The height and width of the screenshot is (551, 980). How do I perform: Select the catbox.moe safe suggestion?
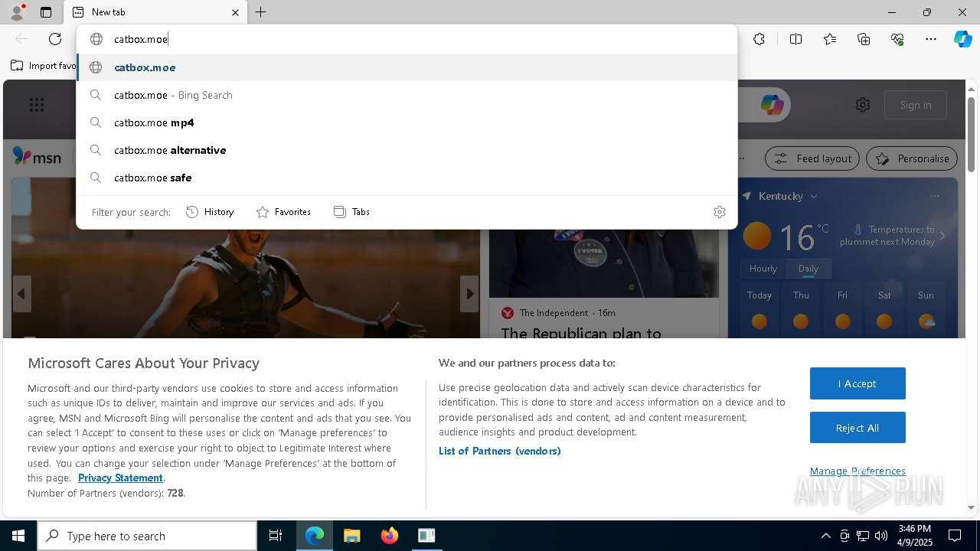tap(407, 178)
